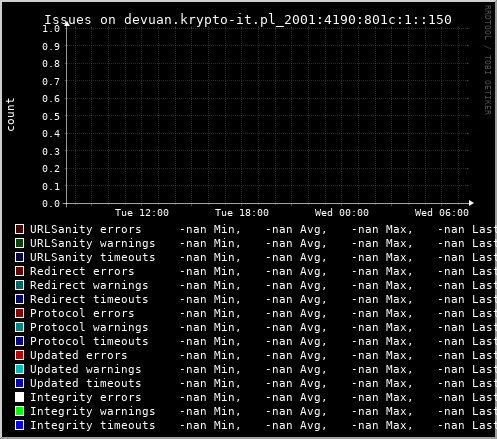Click the Redirect timeouts legend label
The width and height of the screenshot is (497, 439).
click(89, 299)
